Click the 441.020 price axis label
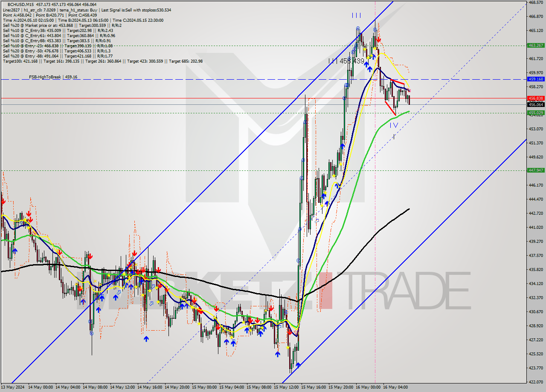 pos(535,228)
